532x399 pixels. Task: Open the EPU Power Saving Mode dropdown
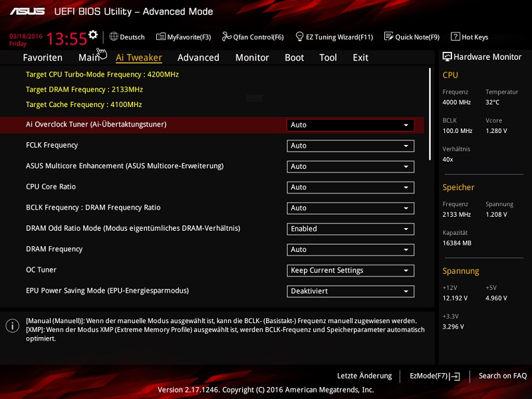(x=350, y=291)
